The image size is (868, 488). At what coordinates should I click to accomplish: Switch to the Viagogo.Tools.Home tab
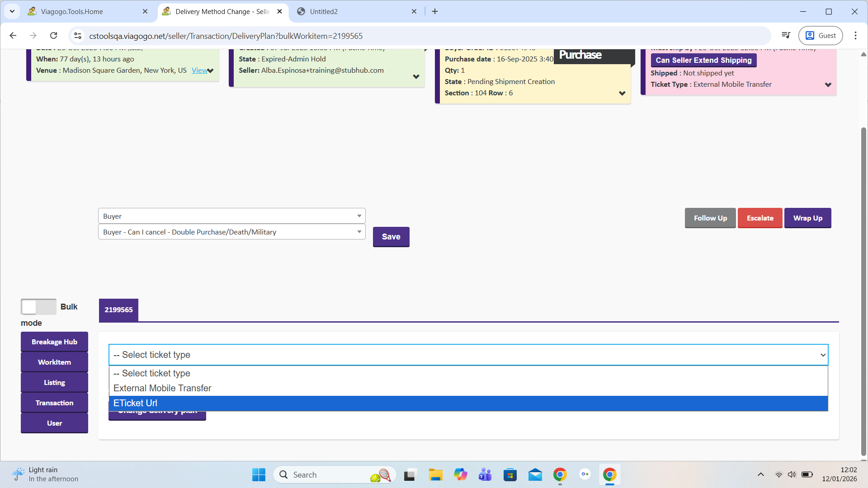[72, 11]
